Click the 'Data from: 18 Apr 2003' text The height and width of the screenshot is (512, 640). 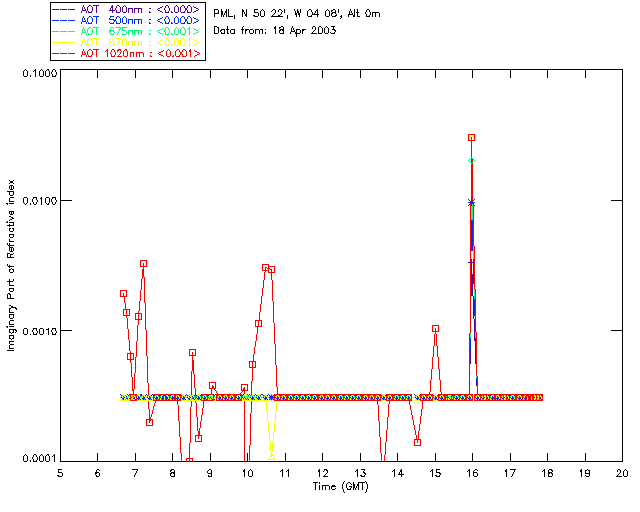[x=275, y=31]
